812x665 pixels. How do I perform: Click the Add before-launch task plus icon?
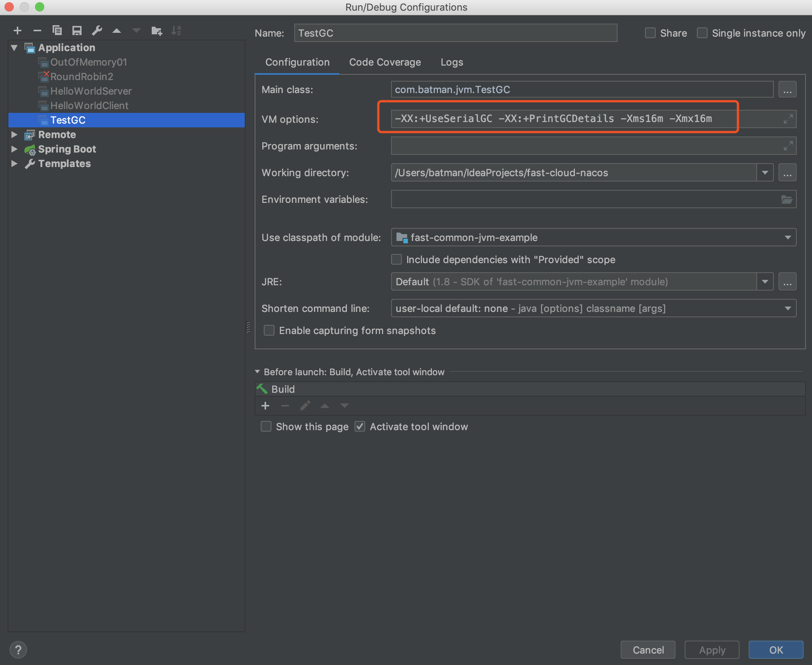pos(265,406)
